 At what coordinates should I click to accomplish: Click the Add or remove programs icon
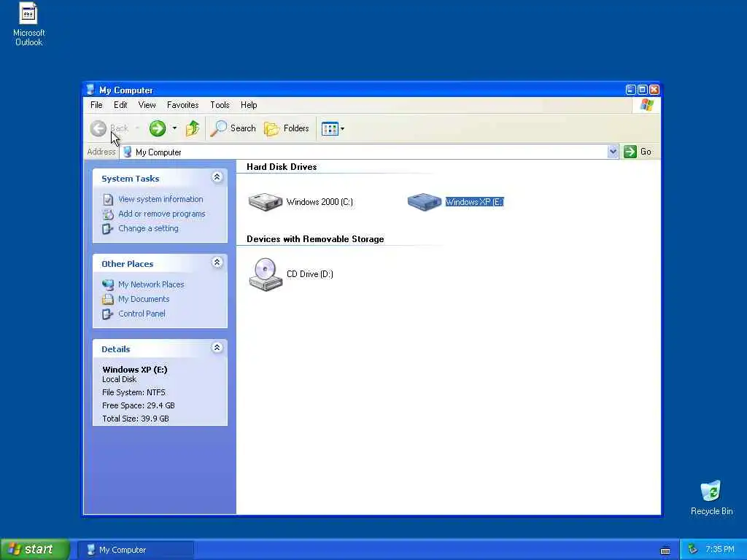108,214
